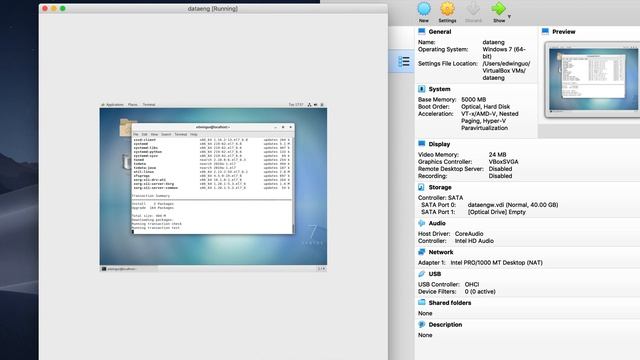
Task: Click guest volume tray icon
Action: [x=316, y=105]
